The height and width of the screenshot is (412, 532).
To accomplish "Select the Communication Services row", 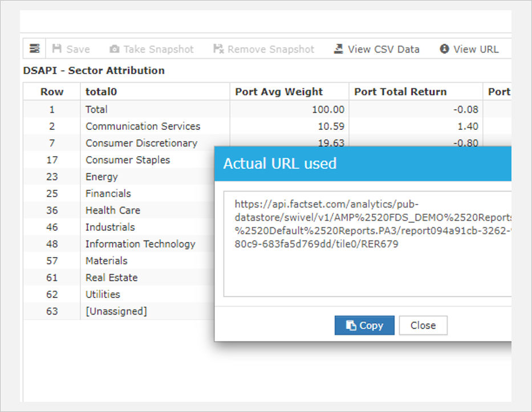I will coord(143,126).
